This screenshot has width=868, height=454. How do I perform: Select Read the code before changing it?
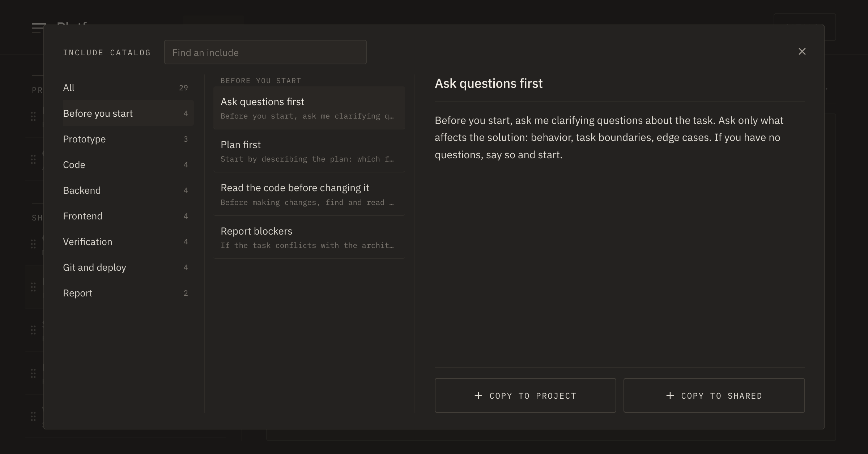click(309, 194)
